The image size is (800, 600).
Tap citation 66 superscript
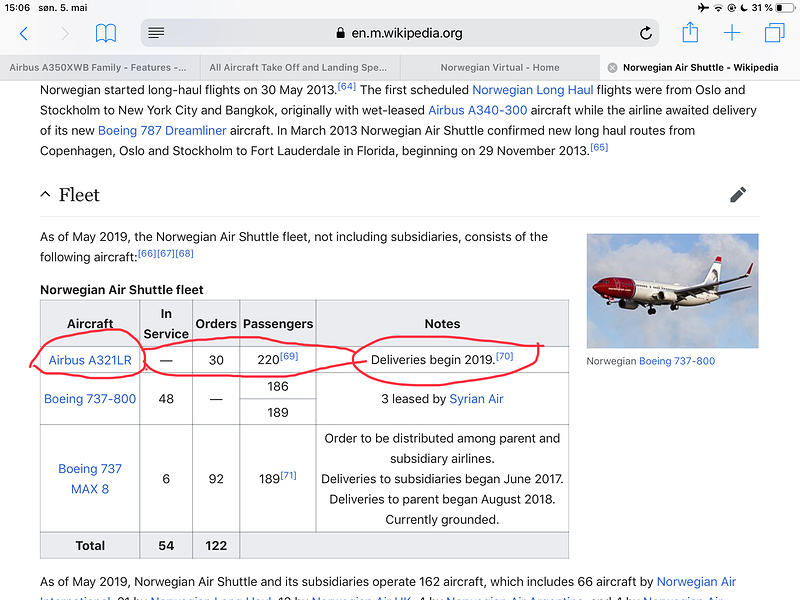tap(147, 254)
